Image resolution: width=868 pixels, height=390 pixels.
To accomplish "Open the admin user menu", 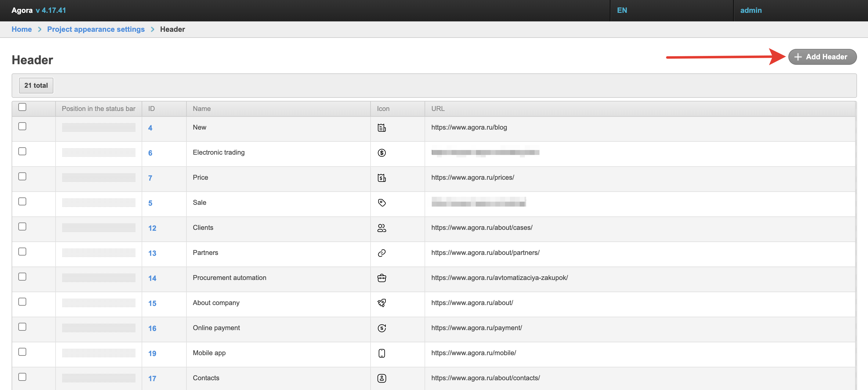I will (751, 10).
